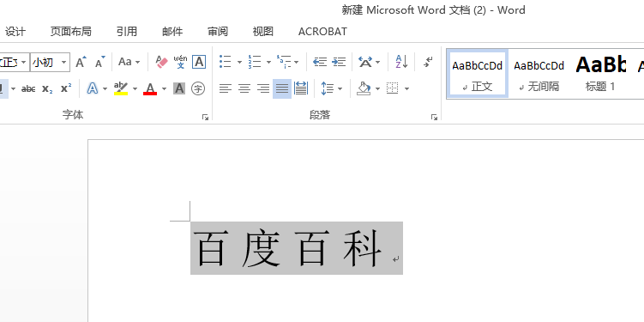644x322 pixels.
Task: Click the selected text 百度百科
Action: point(287,248)
